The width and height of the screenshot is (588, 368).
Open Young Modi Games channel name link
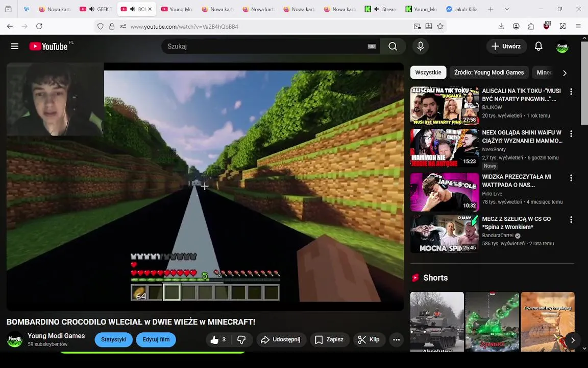[x=56, y=336]
